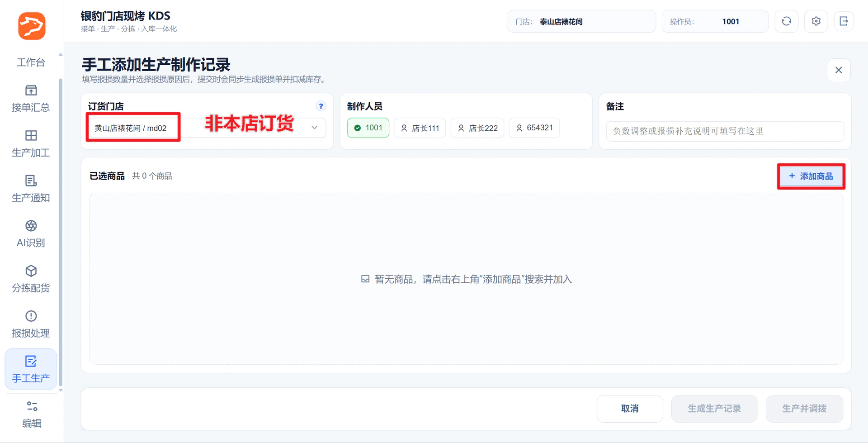Click the 取消 button
The width and height of the screenshot is (868, 443).
tap(630, 409)
